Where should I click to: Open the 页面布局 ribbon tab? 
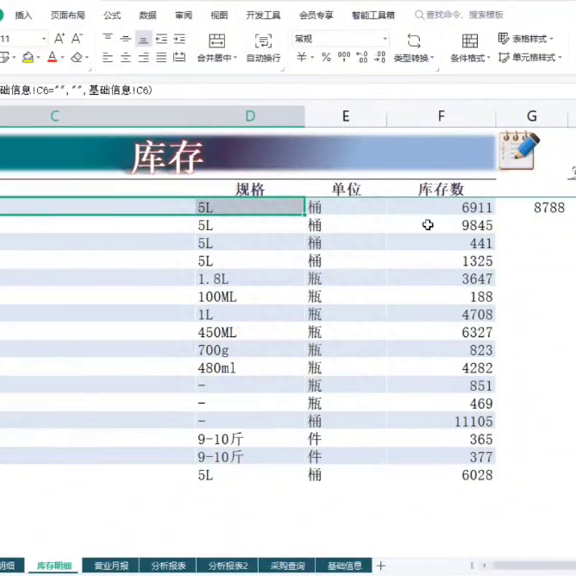68,15
